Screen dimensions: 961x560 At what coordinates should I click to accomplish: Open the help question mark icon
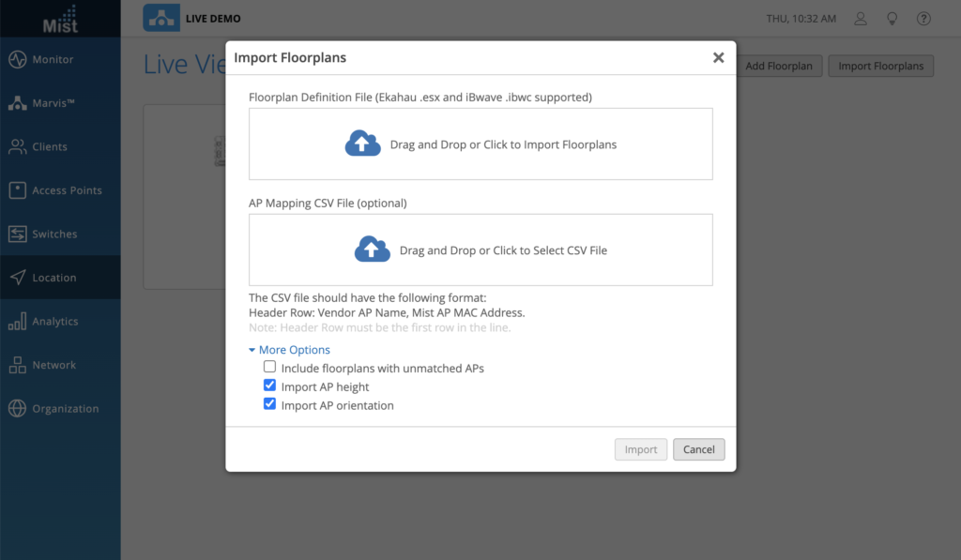click(x=923, y=19)
